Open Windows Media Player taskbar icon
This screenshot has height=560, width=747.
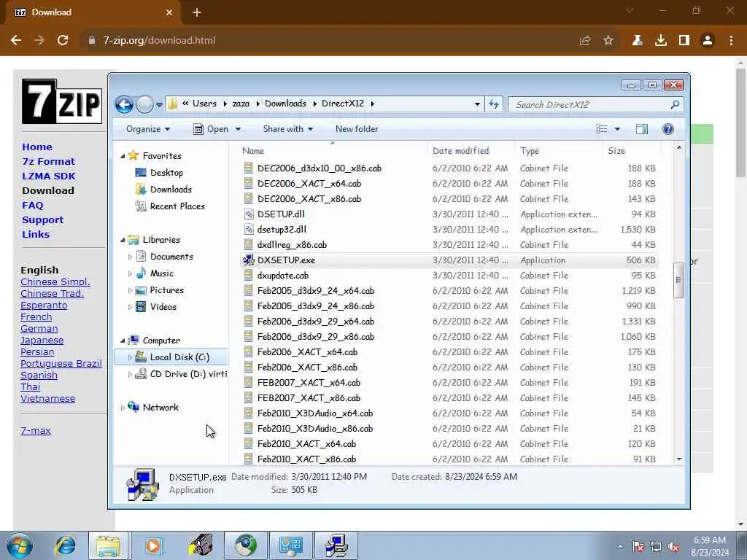coord(154,545)
